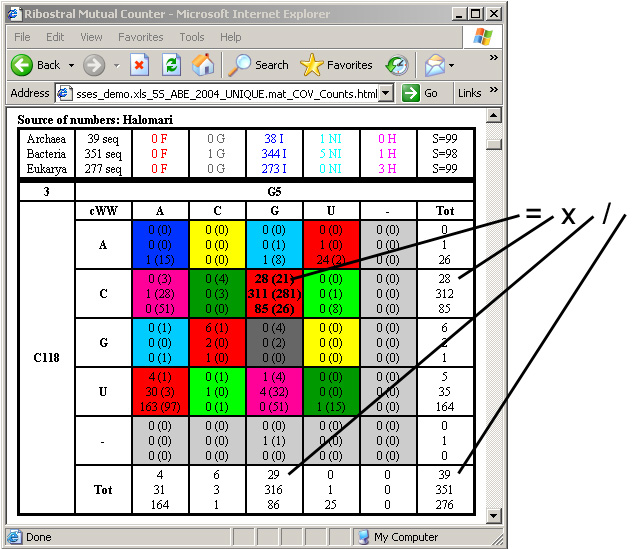Image resolution: width=640 pixels, height=549 pixels.
Task: Click the Go button
Action: (421, 93)
